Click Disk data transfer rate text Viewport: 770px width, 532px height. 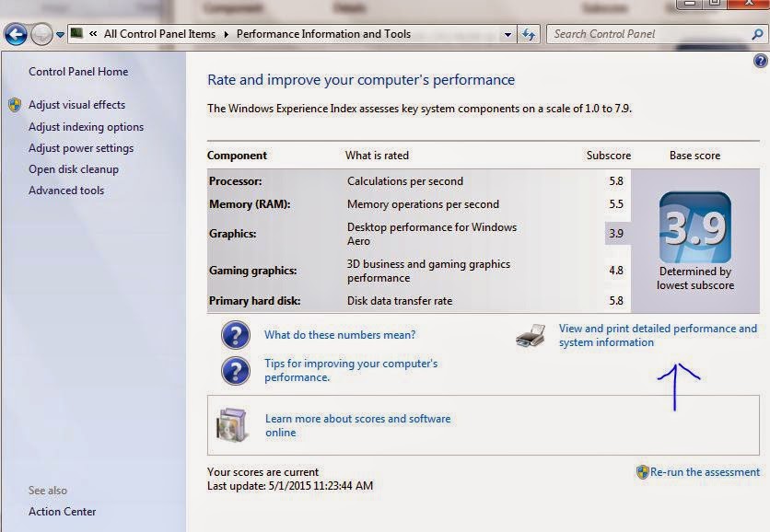pos(400,301)
